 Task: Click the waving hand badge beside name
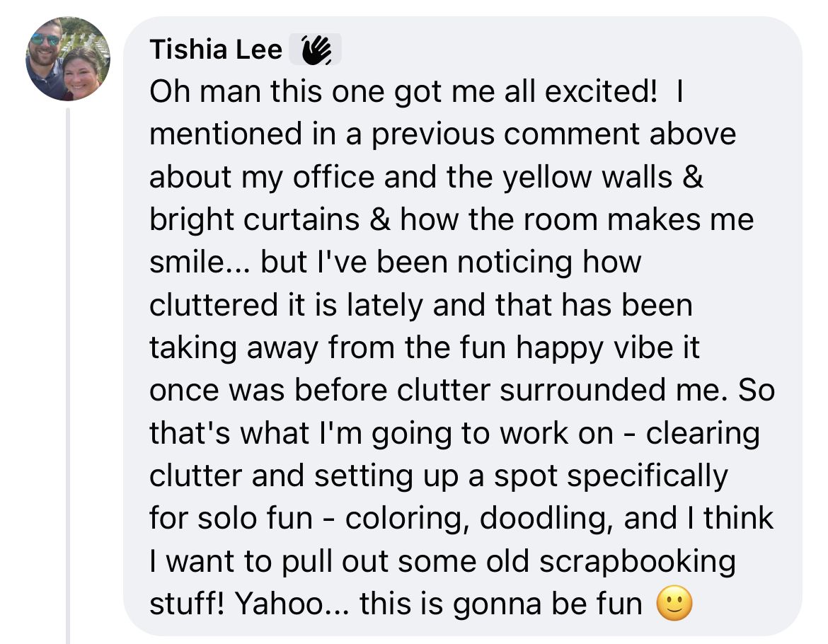coord(316,50)
